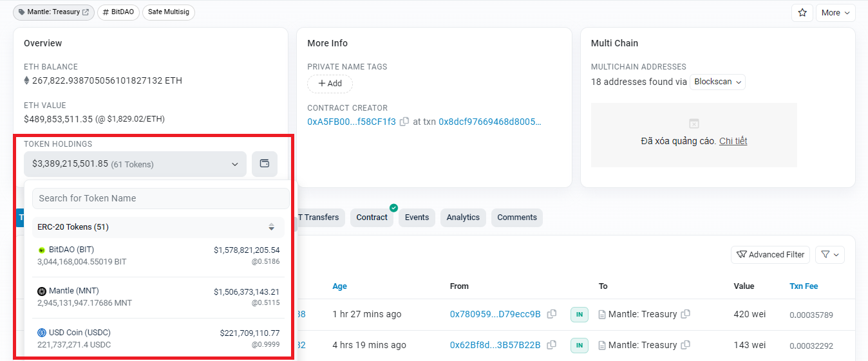Open sender address 0x780959...D79ecc9B
This screenshot has width=868, height=361.
[x=495, y=314]
